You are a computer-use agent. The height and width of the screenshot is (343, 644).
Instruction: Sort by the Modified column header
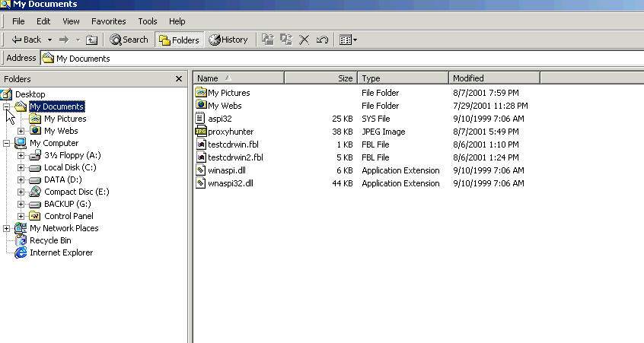(x=495, y=78)
